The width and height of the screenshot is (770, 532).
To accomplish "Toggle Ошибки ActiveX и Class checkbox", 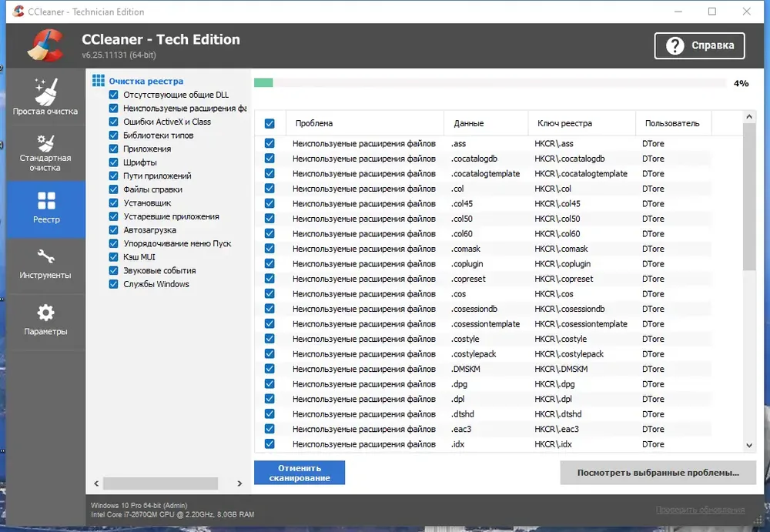I will click(113, 122).
